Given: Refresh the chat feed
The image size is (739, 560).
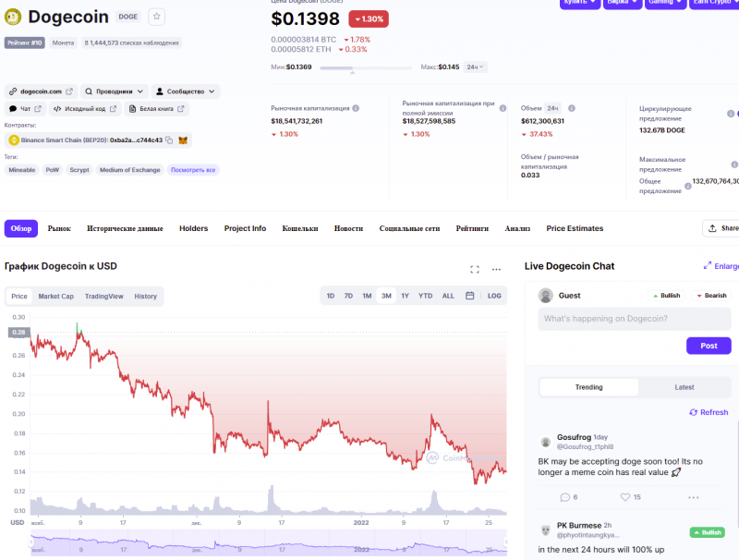Looking at the screenshot, I should tap(709, 412).
